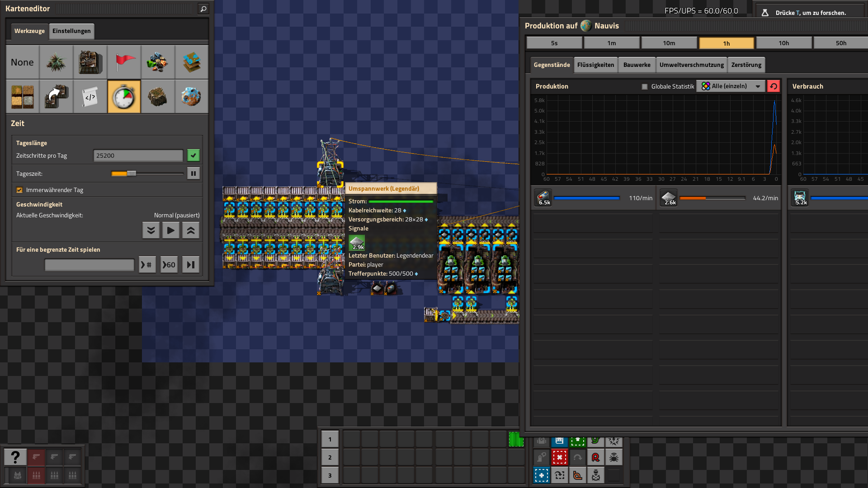The image size is (868, 488).
Task: Click the 6.5k science pack production item
Action: coord(543,198)
